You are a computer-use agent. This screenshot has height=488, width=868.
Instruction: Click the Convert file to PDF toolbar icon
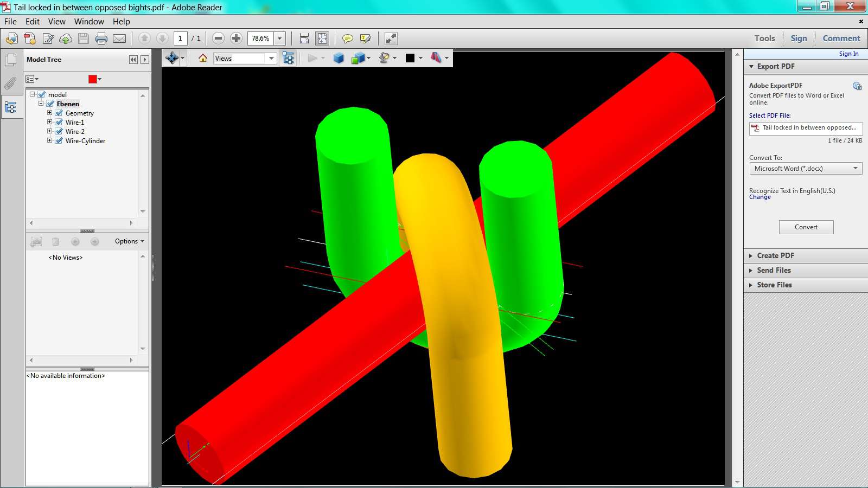(x=30, y=38)
